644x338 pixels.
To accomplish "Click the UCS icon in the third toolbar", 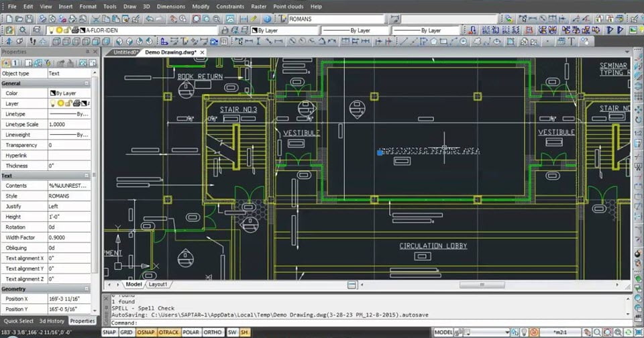I will pos(164,41).
